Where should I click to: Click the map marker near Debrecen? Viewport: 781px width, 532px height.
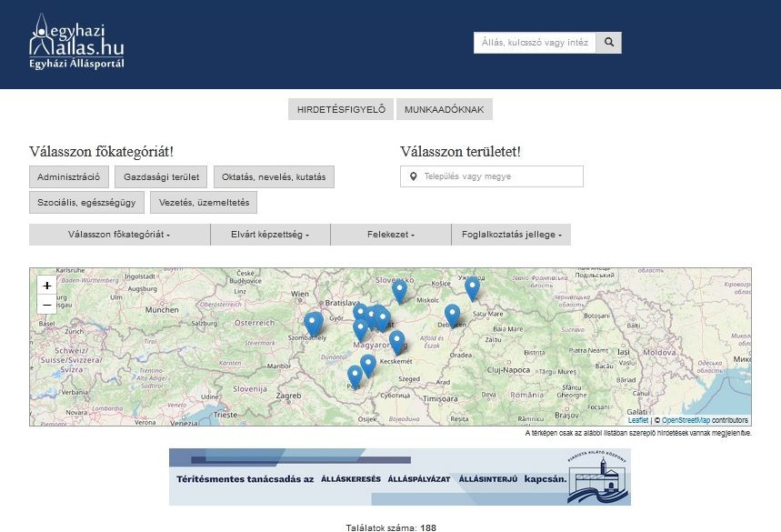point(452,315)
